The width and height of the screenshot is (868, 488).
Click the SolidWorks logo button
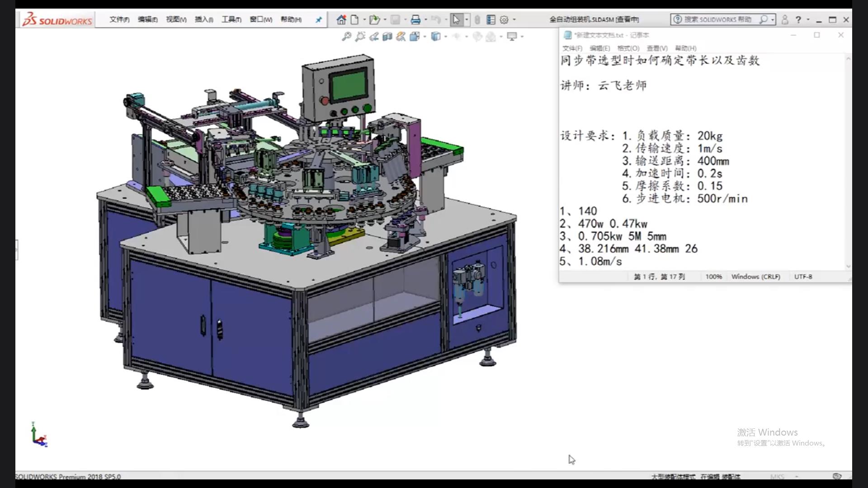coord(57,19)
